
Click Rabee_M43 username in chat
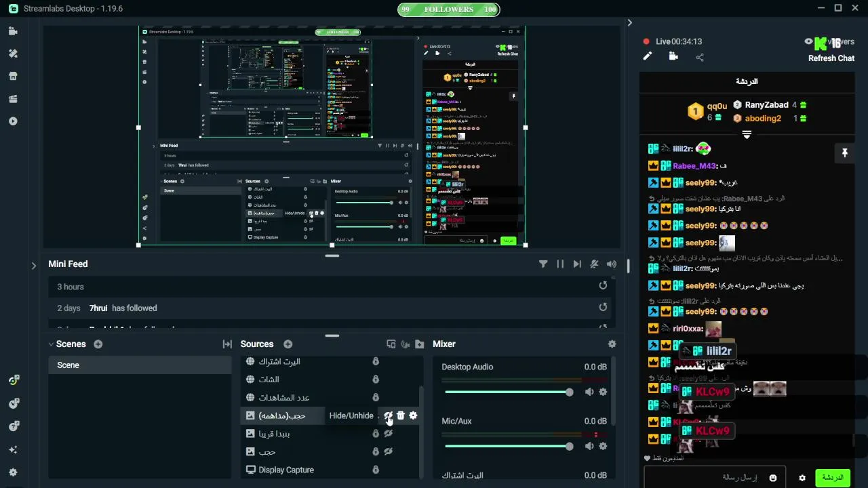(695, 166)
